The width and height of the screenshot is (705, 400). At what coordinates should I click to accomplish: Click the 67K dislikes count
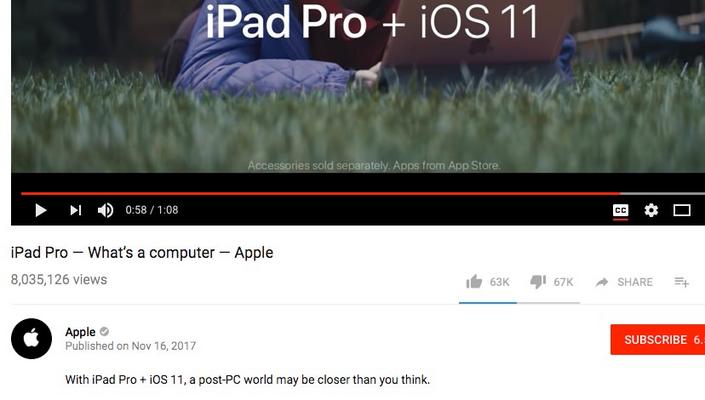click(x=563, y=282)
